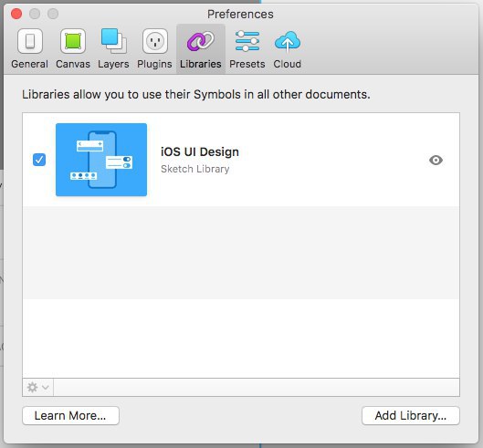Open the General preferences icon

point(29,41)
